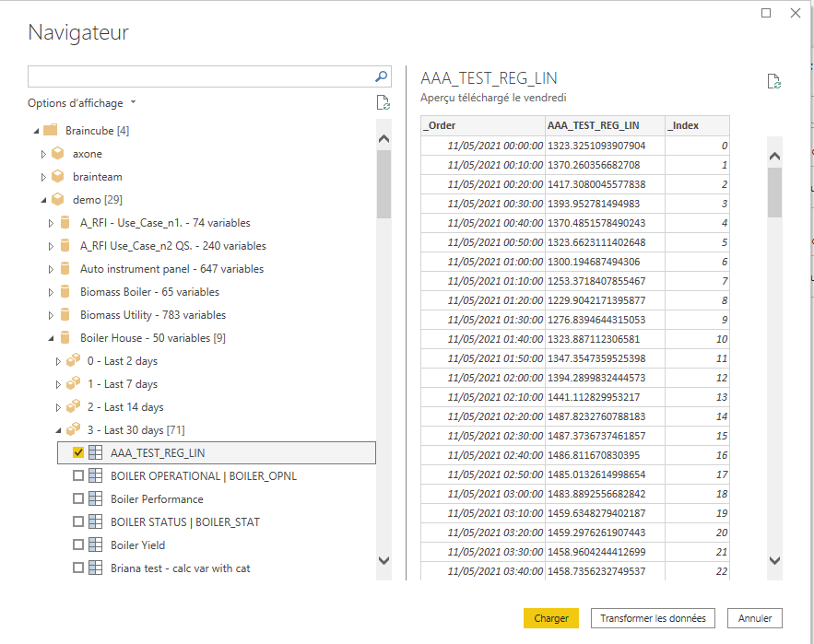Select the Biomass Boiler - 65 variables row
The width and height of the screenshot is (814, 644).
149,292
